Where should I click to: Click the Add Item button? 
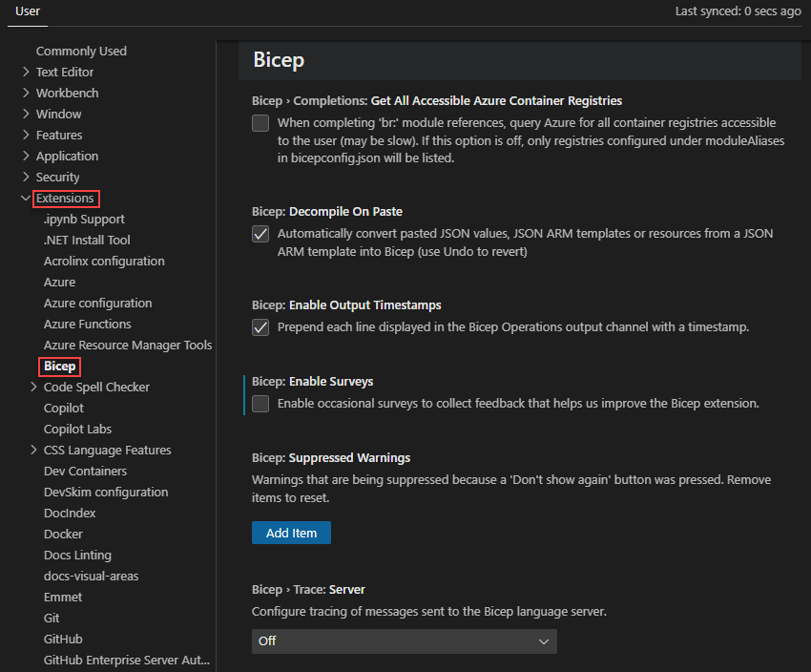291,533
